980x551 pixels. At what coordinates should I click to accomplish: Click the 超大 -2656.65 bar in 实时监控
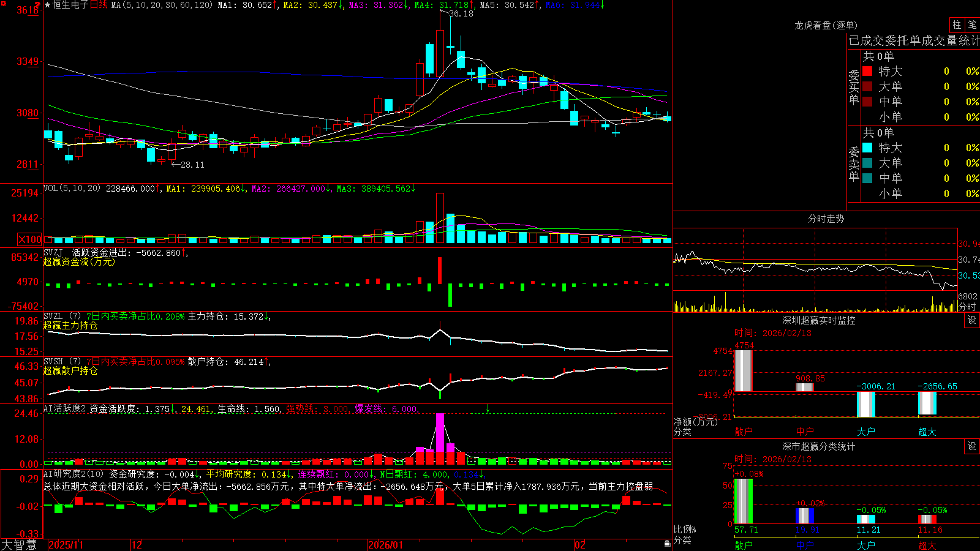pos(927,403)
